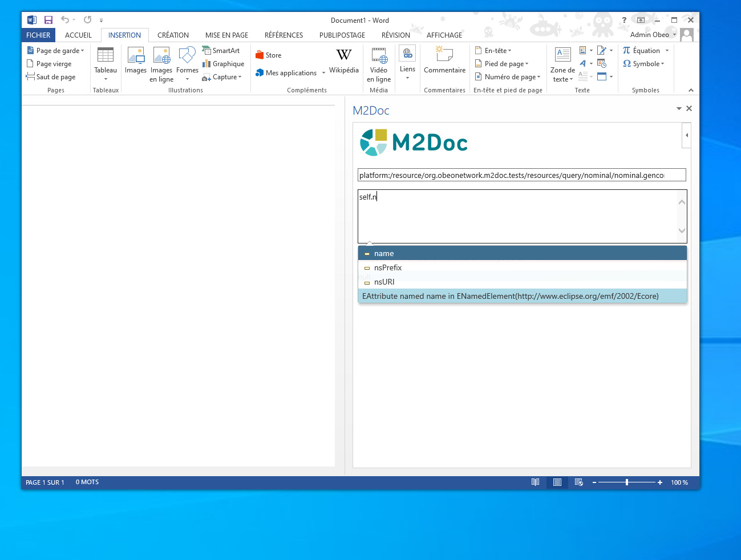Collapse the ribbon with chevron
The height and width of the screenshot is (560, 741).
click(x=691, y=90)
